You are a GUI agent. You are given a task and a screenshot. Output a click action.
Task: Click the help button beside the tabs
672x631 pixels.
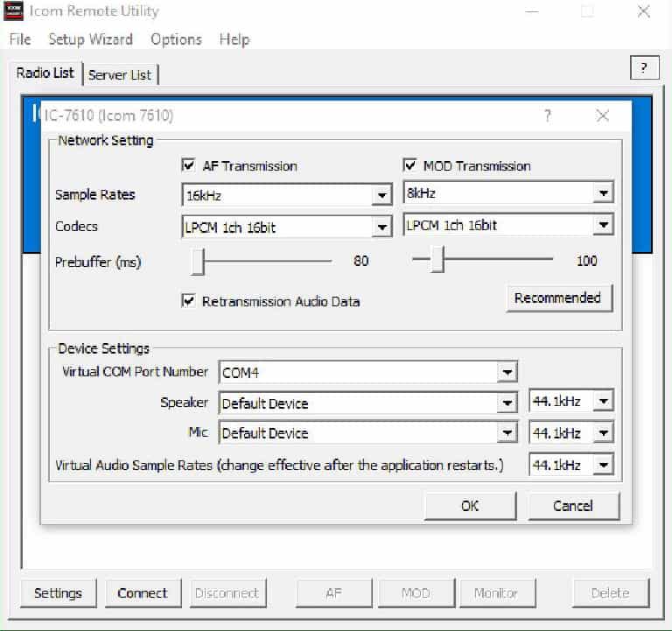pos(644,68)
